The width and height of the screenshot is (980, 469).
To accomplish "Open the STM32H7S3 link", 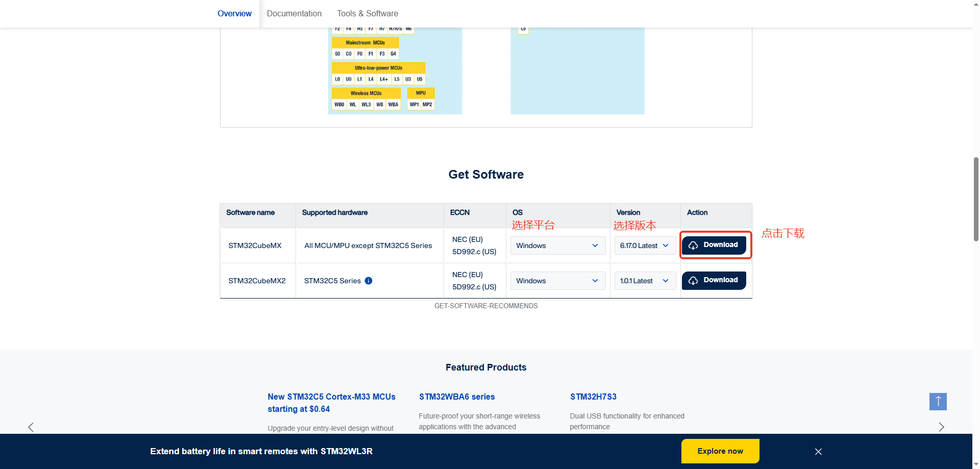I will pos(593,397).
